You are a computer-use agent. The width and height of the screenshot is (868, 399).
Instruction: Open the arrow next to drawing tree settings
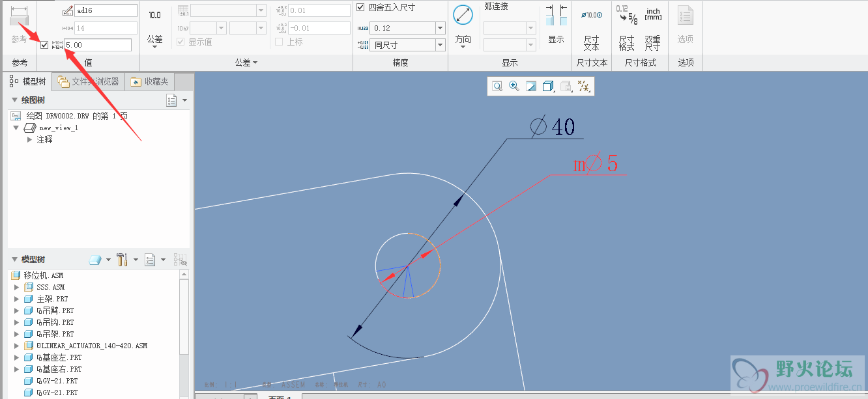tap(184, 100)
